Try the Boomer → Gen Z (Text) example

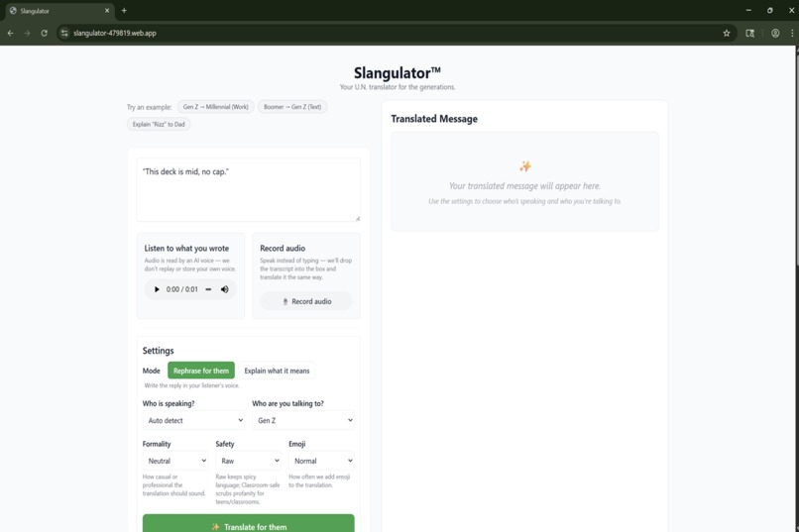[292, 107]
